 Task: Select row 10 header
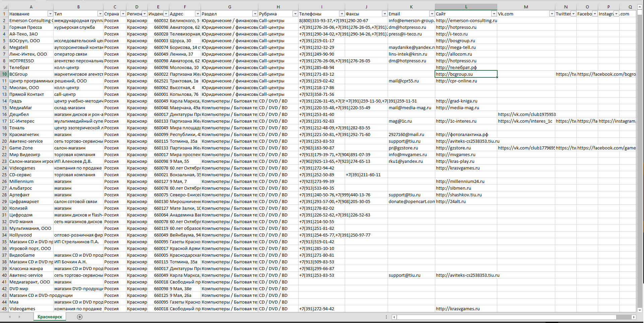click(4, 74)
